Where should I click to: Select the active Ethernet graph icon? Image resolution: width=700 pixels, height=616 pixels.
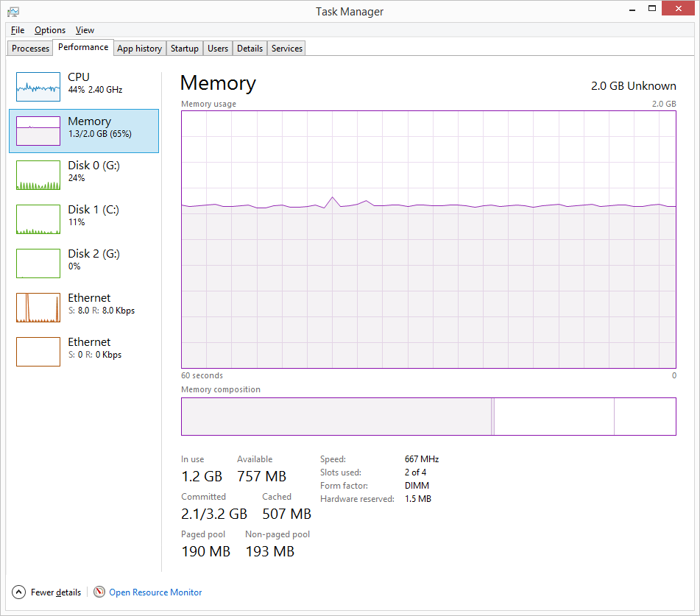click(38, 308)
